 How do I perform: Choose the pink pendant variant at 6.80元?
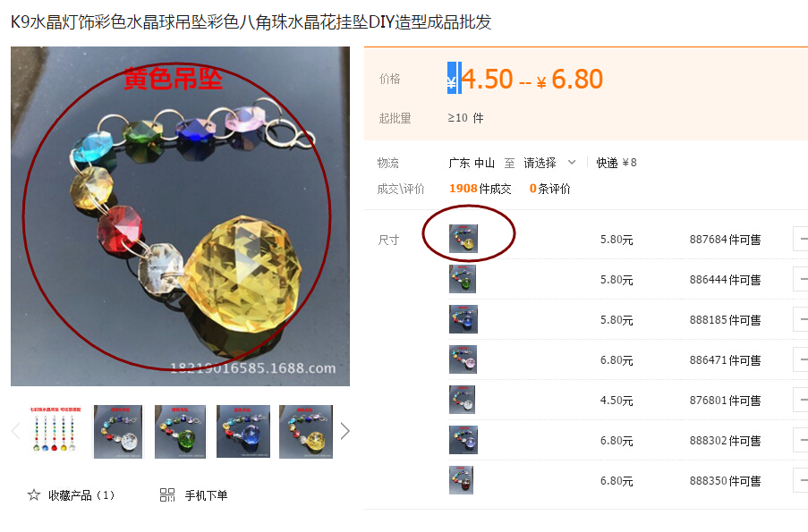(x=463, y=359)
